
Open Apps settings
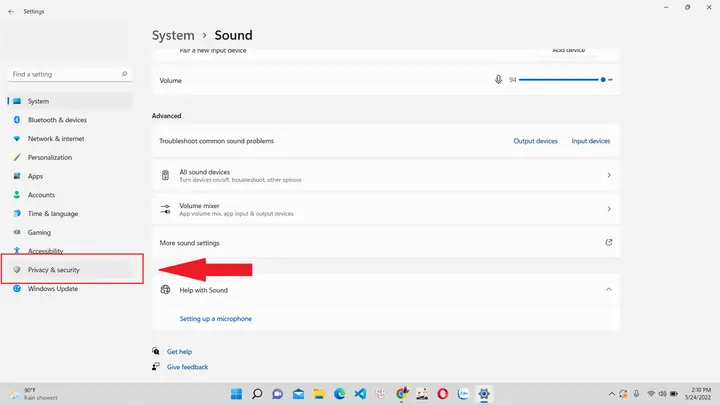70,176
